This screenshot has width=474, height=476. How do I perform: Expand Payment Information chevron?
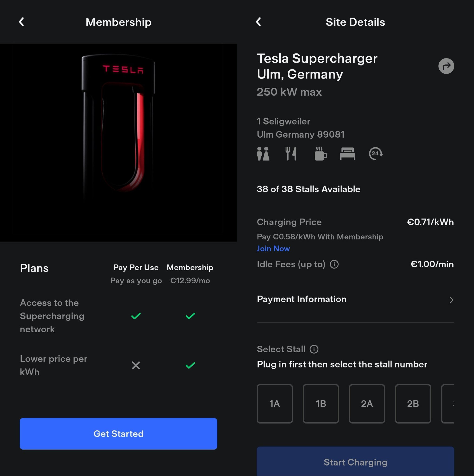(451, 300)
